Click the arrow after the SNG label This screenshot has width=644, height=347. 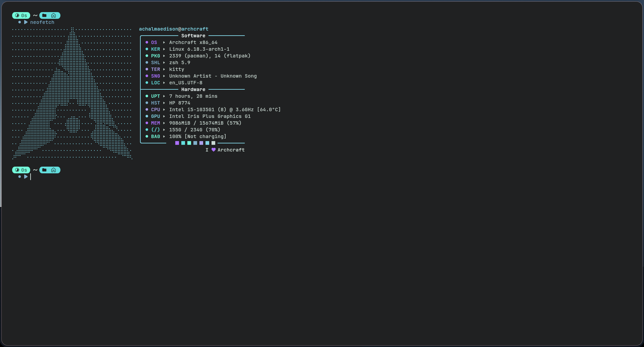click(164, 76)
